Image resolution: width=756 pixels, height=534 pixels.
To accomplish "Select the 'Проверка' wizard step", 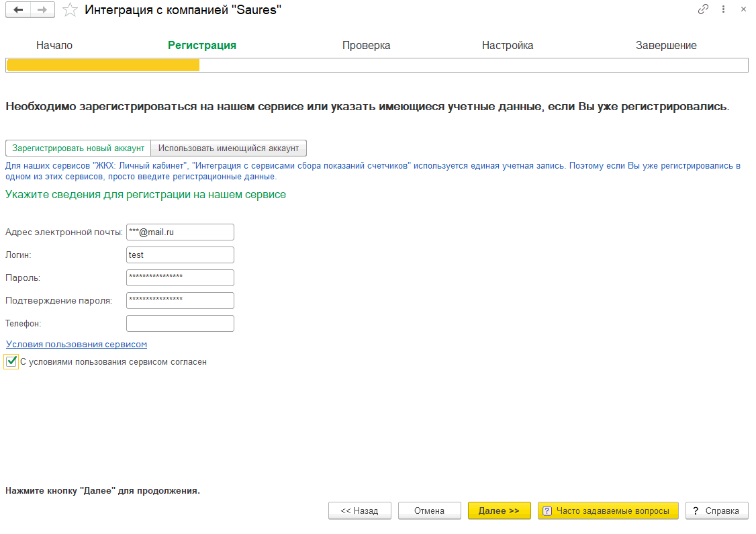I will pyautogui.click(x=367, y=46).
